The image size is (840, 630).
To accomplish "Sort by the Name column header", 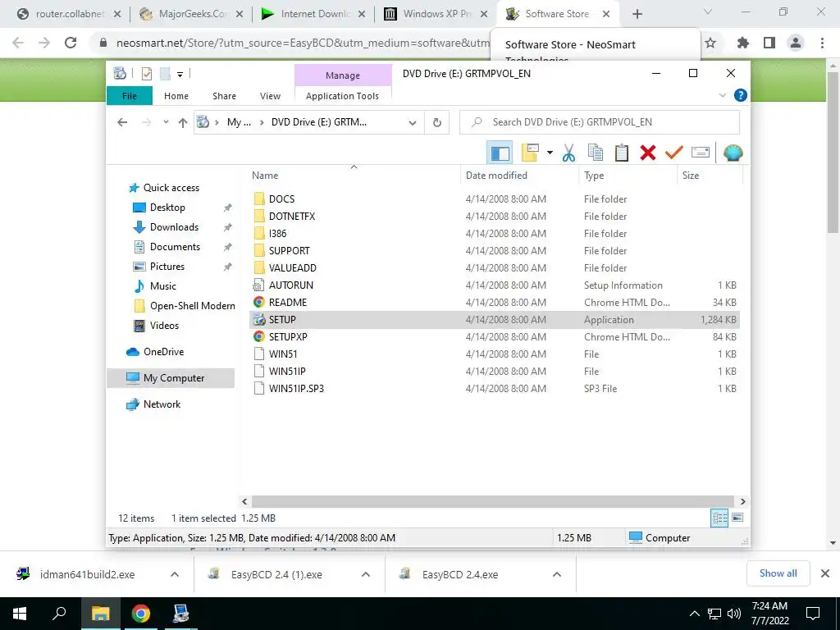I will [354, 176].
